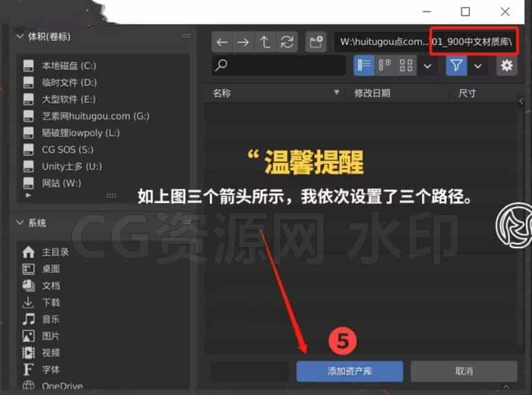Image resolution: width=532 pixels, height=395 pixels.
Task: Switch to thumbnail display mode
Action: [405, 65]
